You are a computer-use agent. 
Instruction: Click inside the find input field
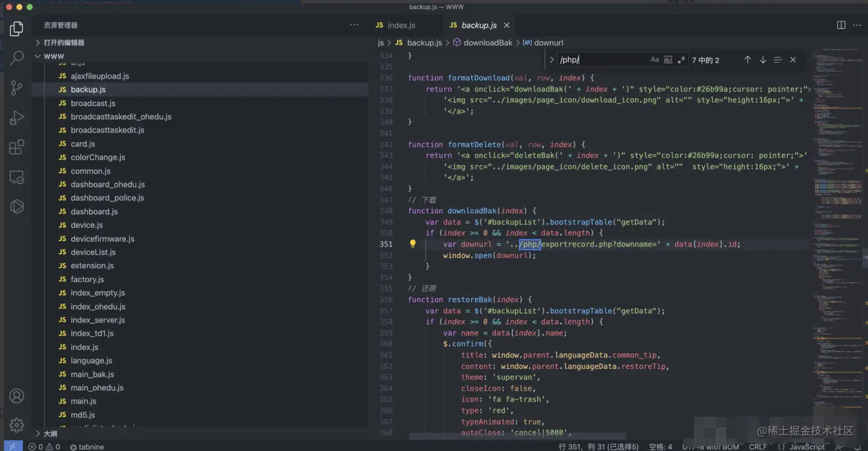click(603, 60)
